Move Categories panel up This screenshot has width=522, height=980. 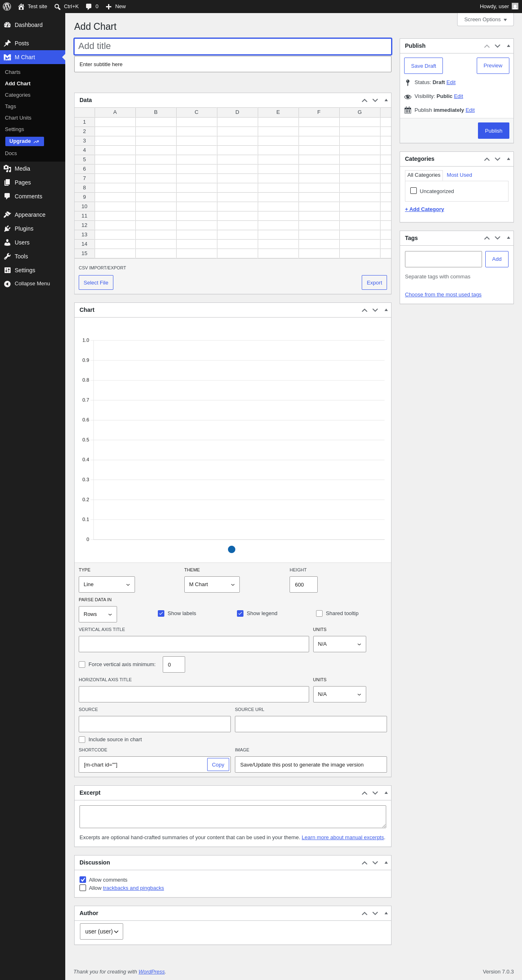click(x=487, y=159)
